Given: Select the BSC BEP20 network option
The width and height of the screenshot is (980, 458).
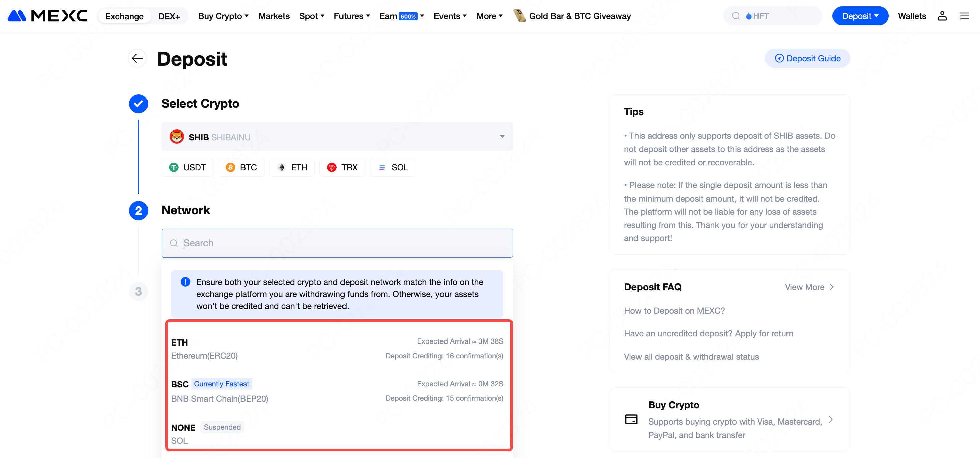Looking at the screenshot, I should [337, 391].
